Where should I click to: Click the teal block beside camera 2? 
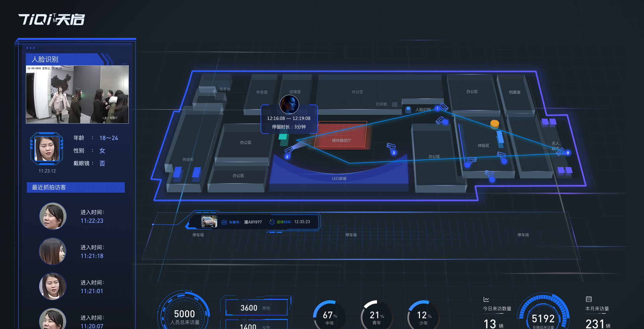tap(283, 136)
